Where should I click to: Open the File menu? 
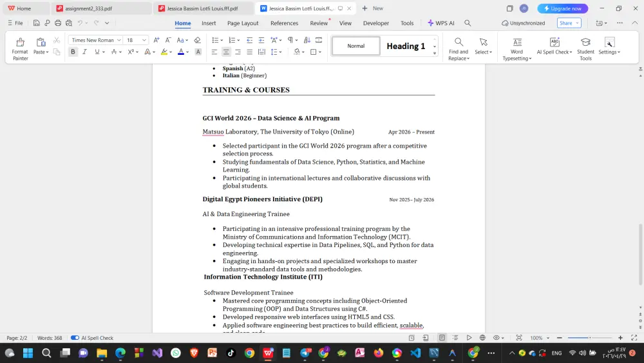[15, 23]
